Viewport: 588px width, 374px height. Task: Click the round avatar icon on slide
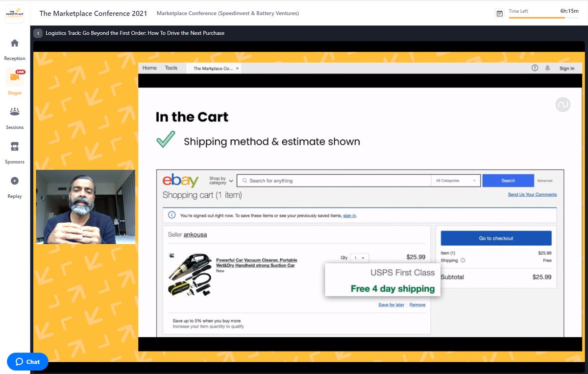(x=563, y=105)
